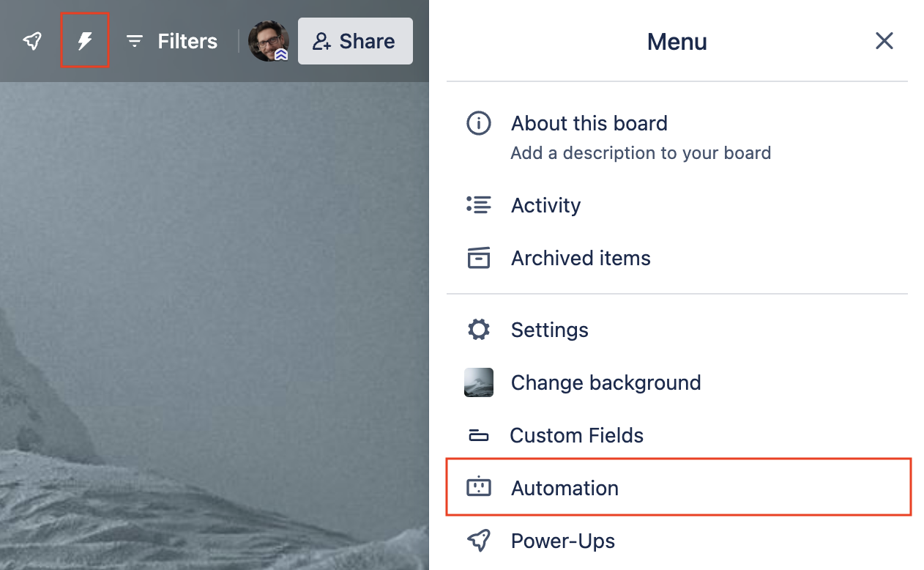Click the info circle icon
This screenshot has width=924, height=570.
(479, 123)
